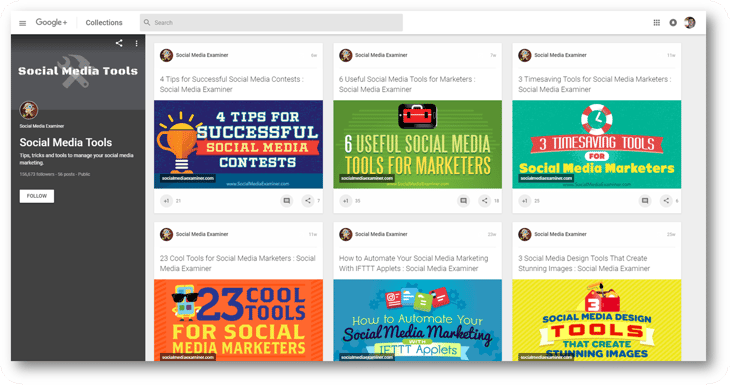Plus-one the 4 Tips contests post
This screenshot has height=385, width=730.
[x=166, y=201]
